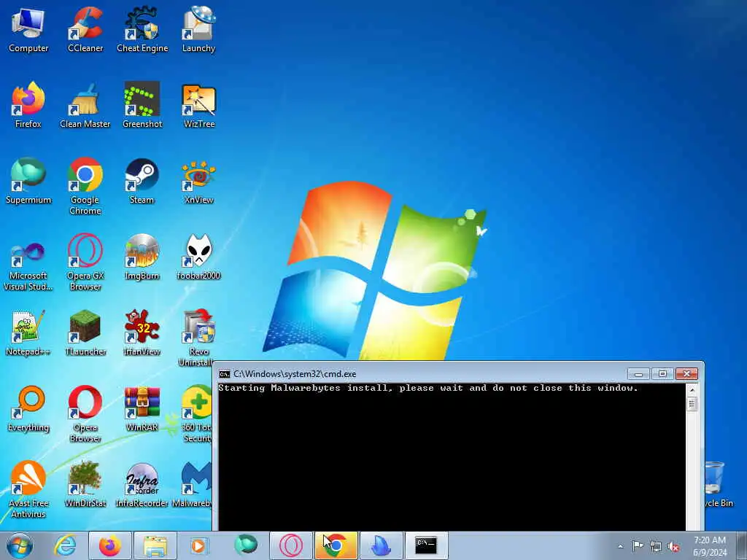Select the WinRAR desktop shortcut
Screen dimensions: 747x560
(x=142, y=408)
